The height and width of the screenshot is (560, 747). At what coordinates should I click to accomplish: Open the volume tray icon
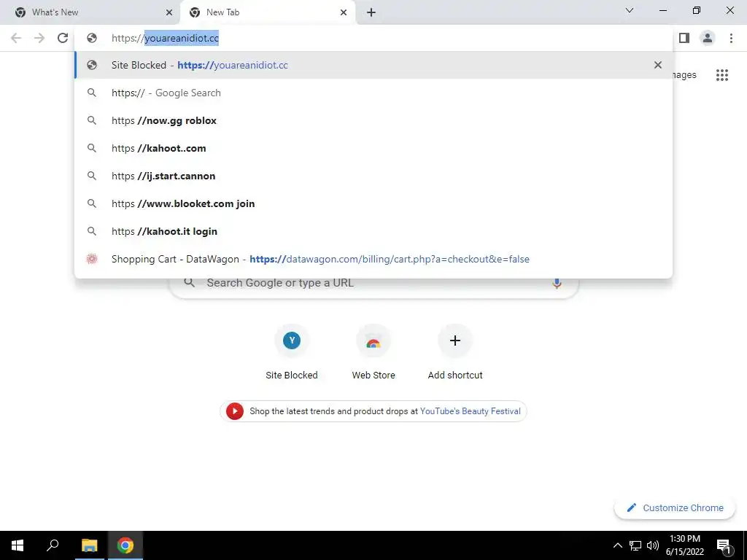pyautogui.click(x=653, y=545)
